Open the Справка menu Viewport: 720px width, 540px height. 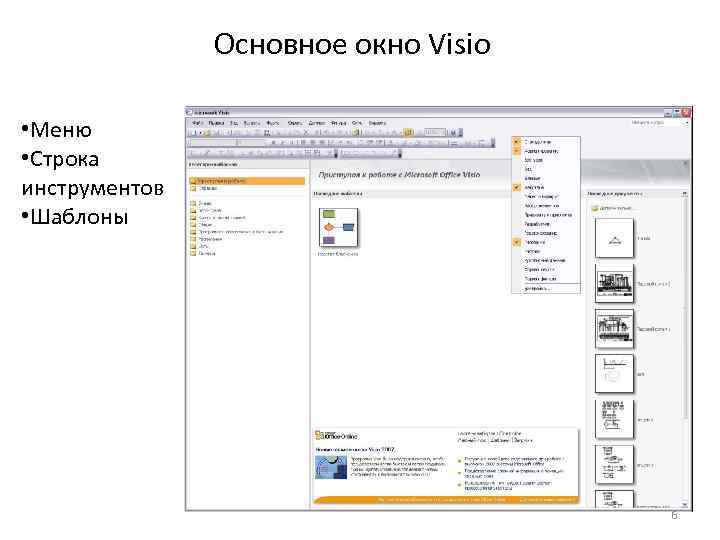pyautogui.click(x=377, y=123)
